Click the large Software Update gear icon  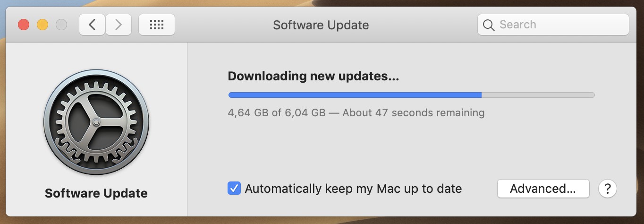coord(96,123)
